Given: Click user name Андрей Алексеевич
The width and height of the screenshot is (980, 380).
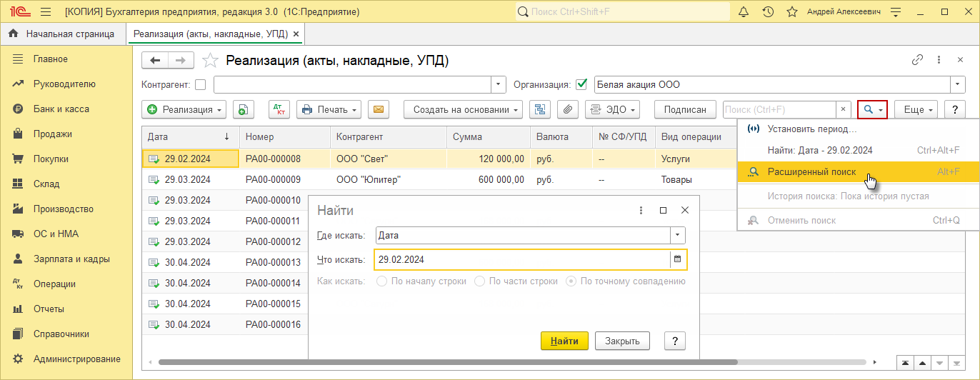Looking at the screenshot, I should pos(844,12).
